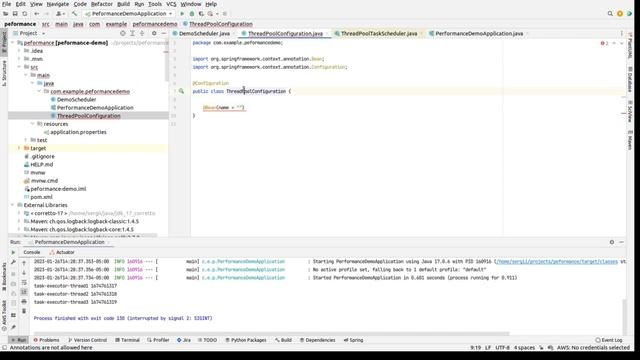Viewport: 640px width, 360px height.
Task: Start debugging with the bug icon
Action: (x=192, y=14)
